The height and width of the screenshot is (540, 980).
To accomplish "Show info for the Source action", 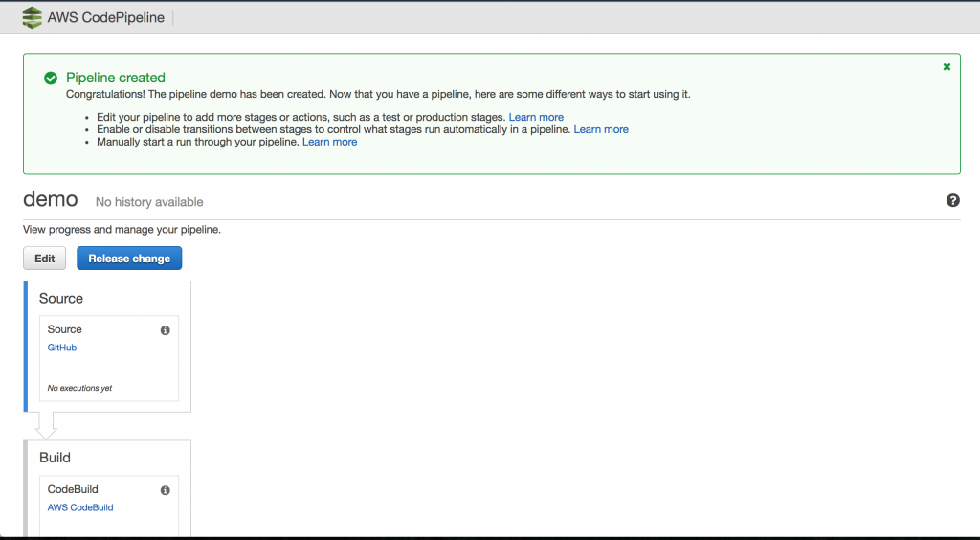I will pos(165,330).
